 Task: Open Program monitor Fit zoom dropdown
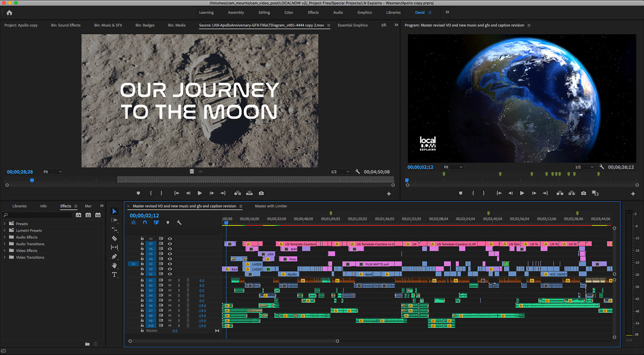(x=453, y=167)
